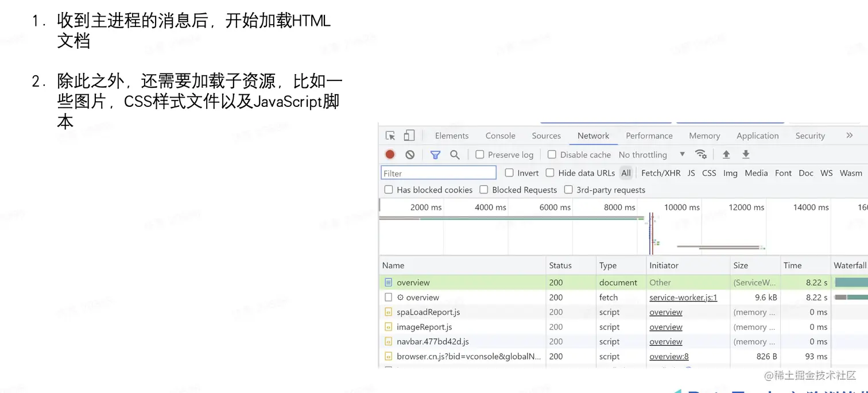Open the overview initiator link on the spaLoadReport.js row
Viewport: 868px width, 393px height.
point(666,312)
